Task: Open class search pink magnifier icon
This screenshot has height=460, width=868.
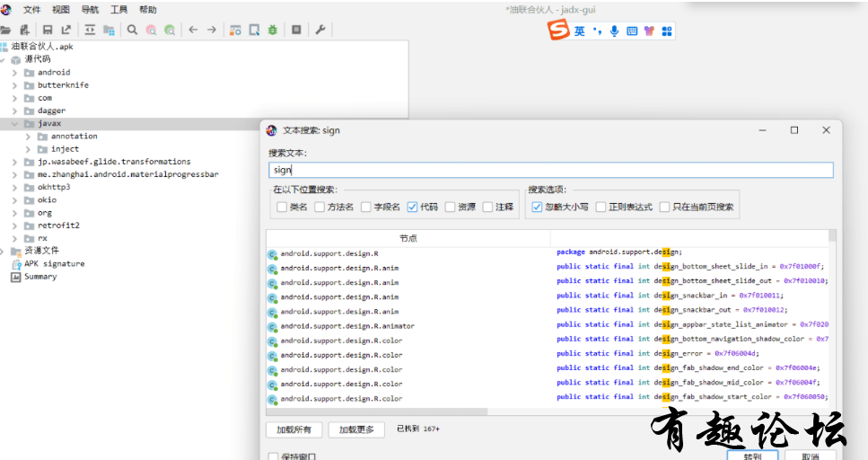Action: click(151, 30)
